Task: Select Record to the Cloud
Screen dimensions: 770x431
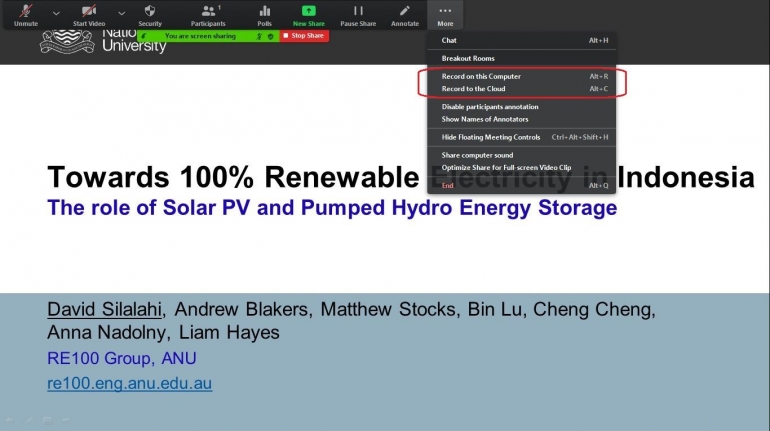Action: tap(474, 89)
